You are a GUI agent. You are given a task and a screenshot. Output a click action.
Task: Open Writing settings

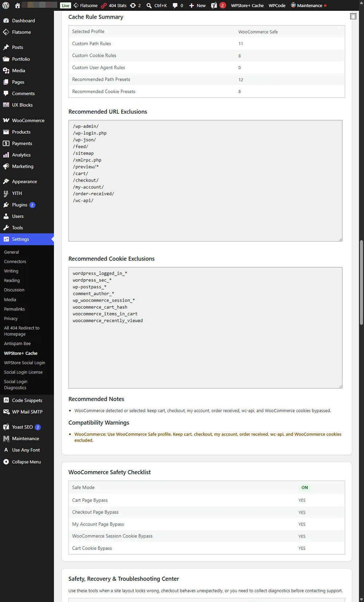click(11, 271)
